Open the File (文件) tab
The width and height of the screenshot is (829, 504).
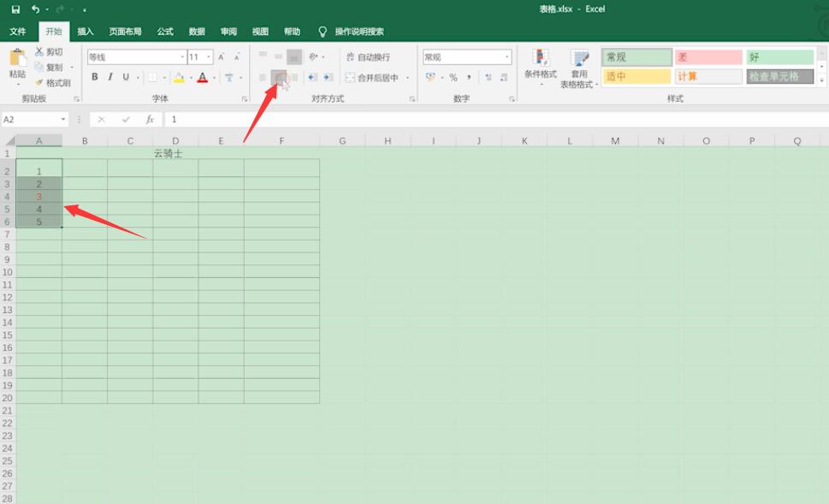[17, 32]
